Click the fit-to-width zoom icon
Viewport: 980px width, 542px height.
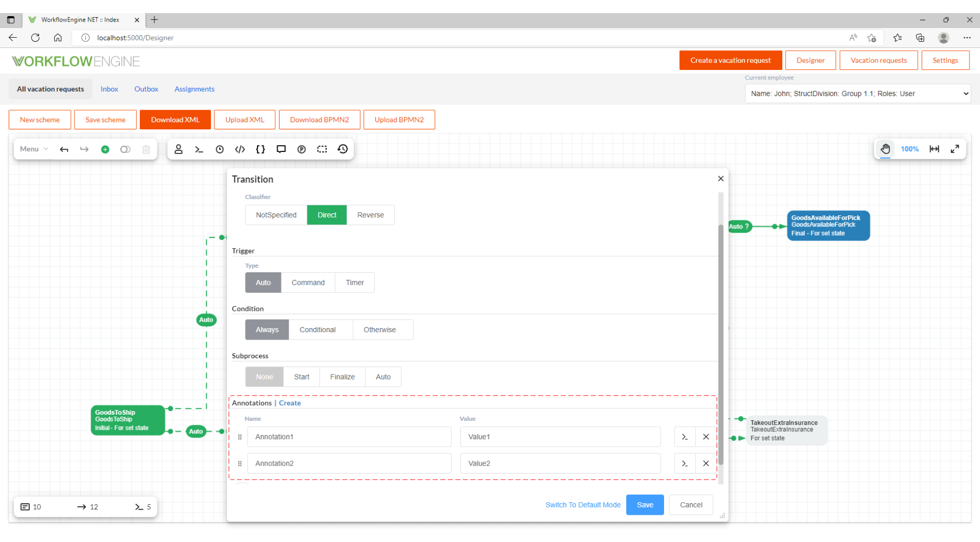pos(934,149)
